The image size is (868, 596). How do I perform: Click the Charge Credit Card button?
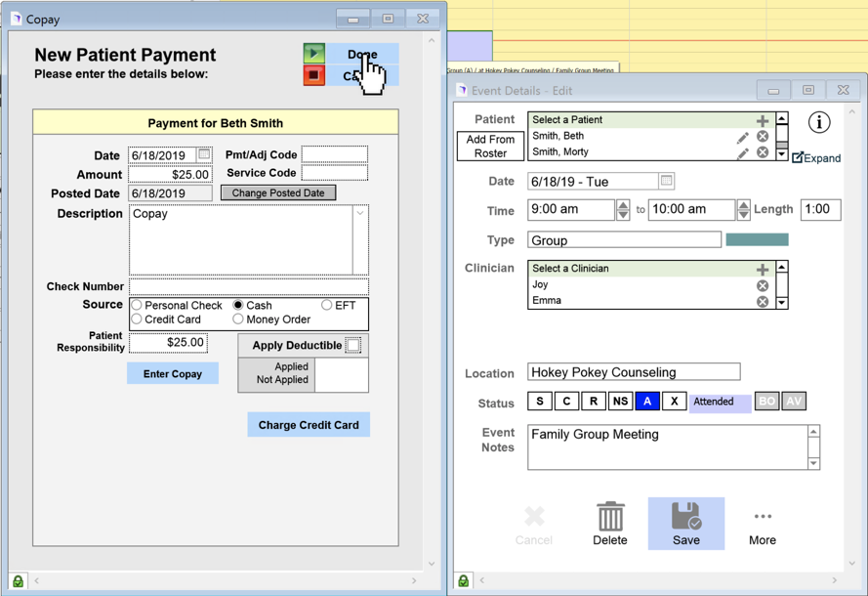309,425
